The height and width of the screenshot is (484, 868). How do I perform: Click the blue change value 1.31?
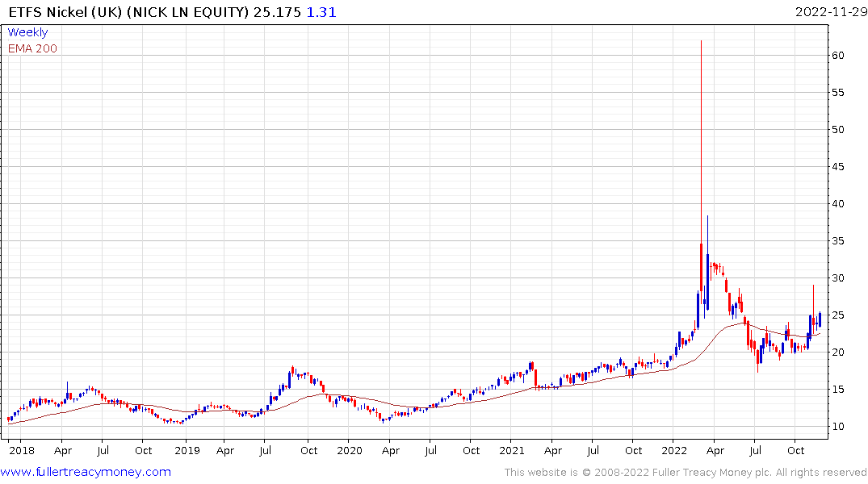(321, 12)
